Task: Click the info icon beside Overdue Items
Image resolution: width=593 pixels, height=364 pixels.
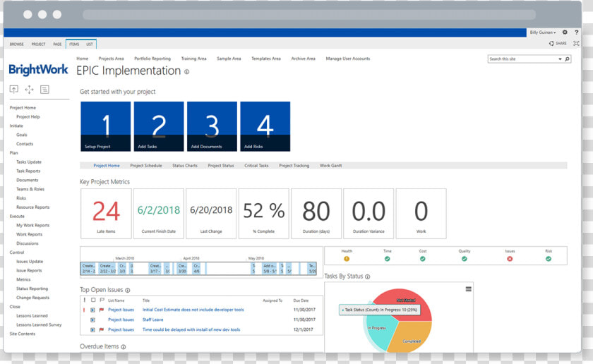Action: (x=124, y=346)
